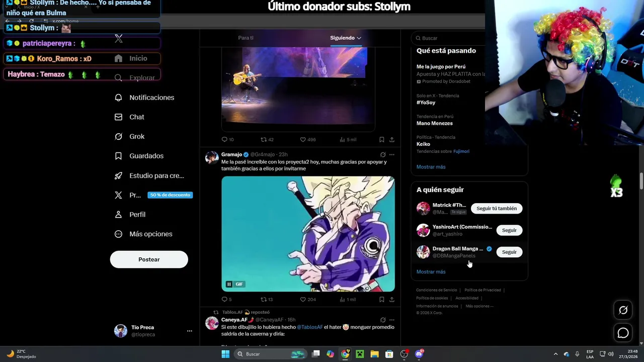
Task: Open Accesibilidad footer link
Action: (467, 298)
